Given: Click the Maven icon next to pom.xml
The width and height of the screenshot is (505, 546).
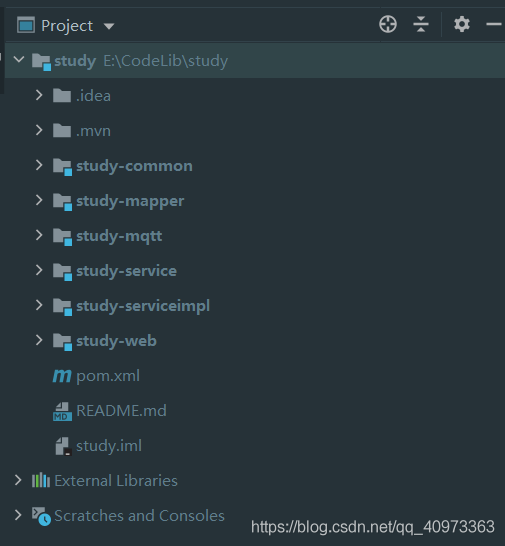Looking at the screenshot, I should click(62, 376).
